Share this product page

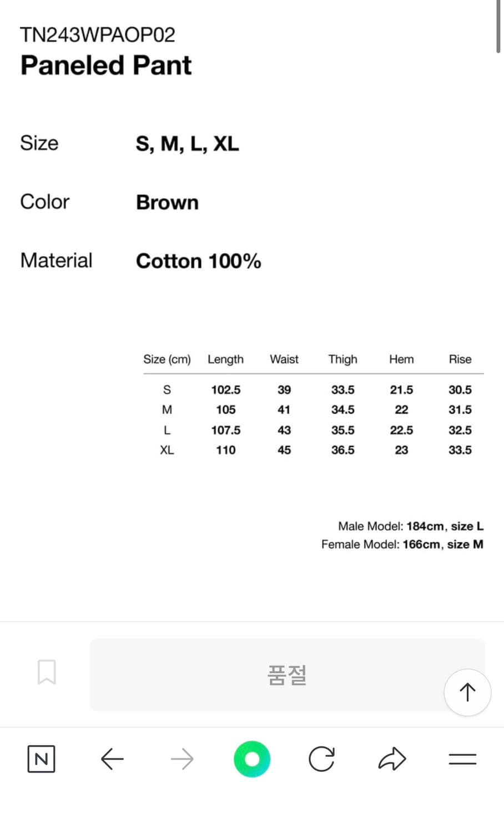click(392, 759)
